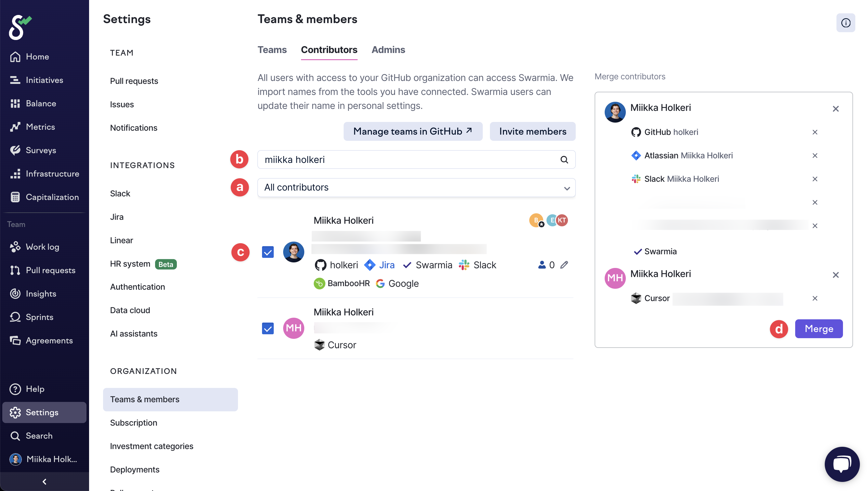868x491 pixels.
Task: Remove Cursor identity from merge list
Action: 814,298
